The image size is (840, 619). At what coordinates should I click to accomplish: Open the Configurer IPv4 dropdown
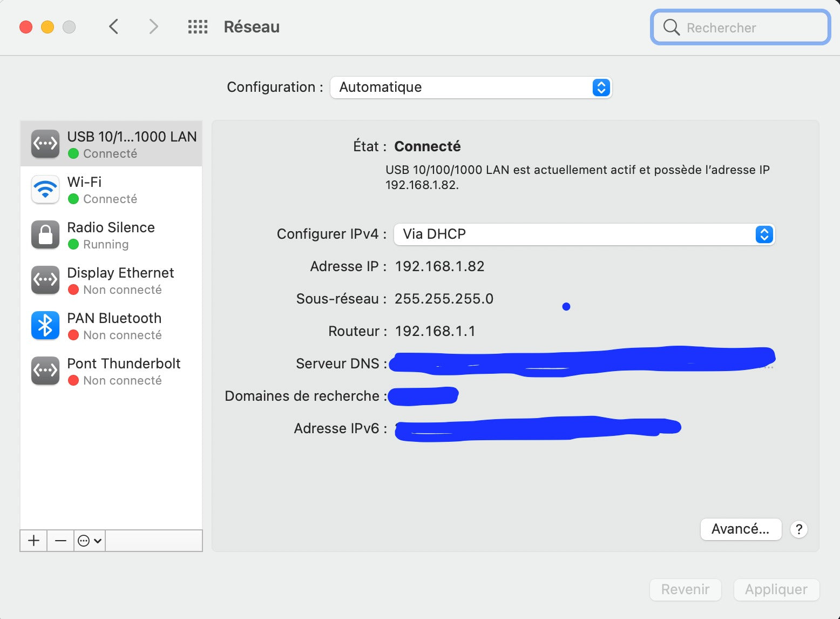point(584,234)
